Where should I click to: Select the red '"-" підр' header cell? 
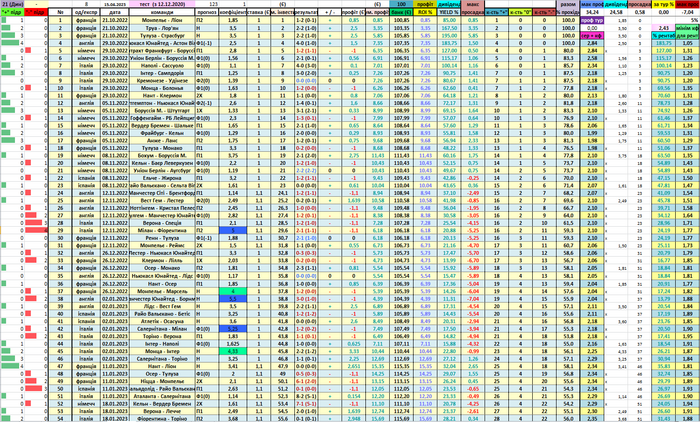(x=36, y=13)
